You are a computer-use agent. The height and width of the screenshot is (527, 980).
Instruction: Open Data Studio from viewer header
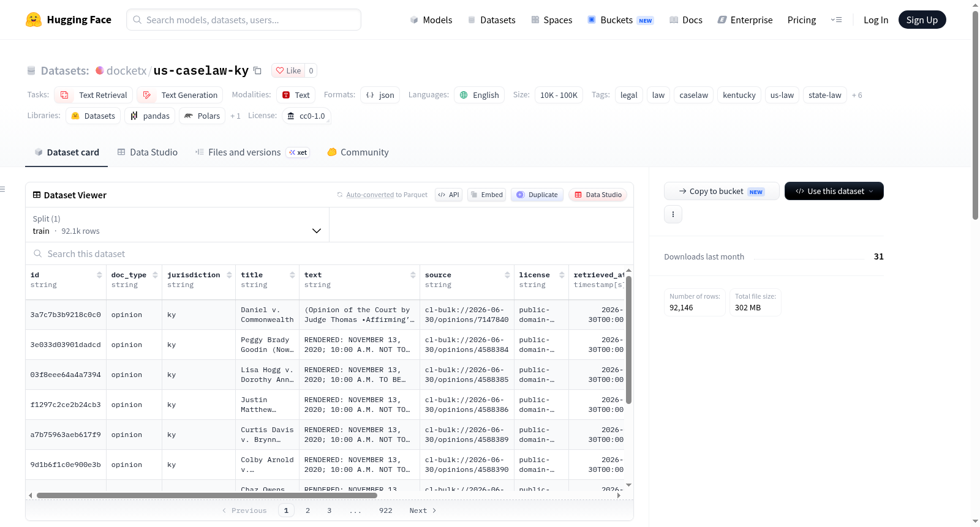598,195
